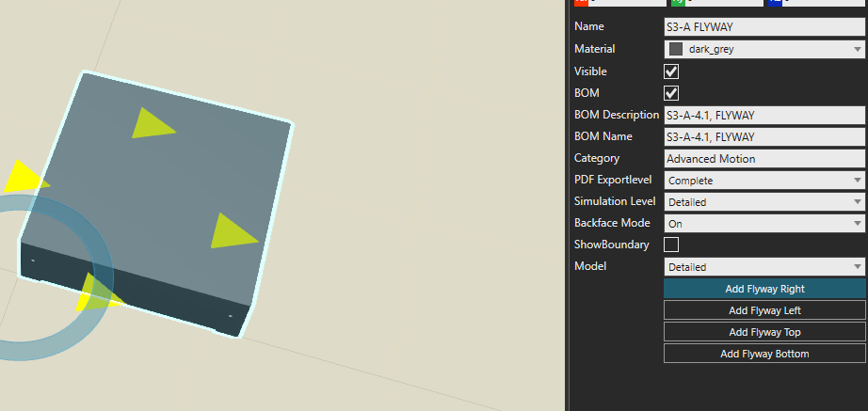Viewport: 868px width, 411px height.
Task: Click the Name field containing S3-A FLYWAY
Action: pyautogui.click(x=764, y=27)
